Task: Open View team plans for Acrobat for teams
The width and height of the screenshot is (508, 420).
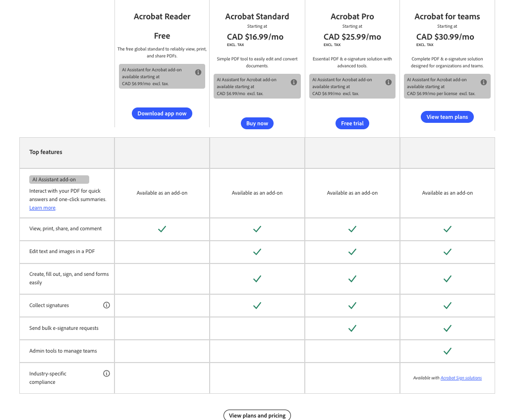Action: pos(447,117)
